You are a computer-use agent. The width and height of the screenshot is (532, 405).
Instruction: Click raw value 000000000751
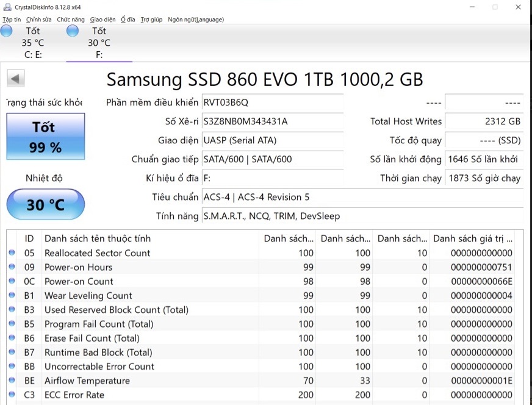pos(481,267)
